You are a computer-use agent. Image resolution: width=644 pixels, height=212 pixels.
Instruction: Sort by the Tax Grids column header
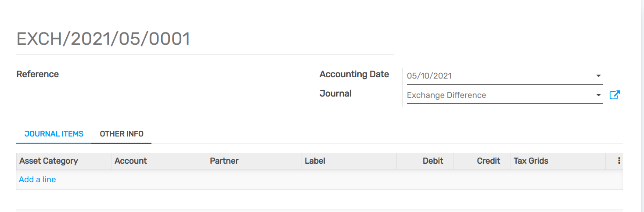coord(531,161)
